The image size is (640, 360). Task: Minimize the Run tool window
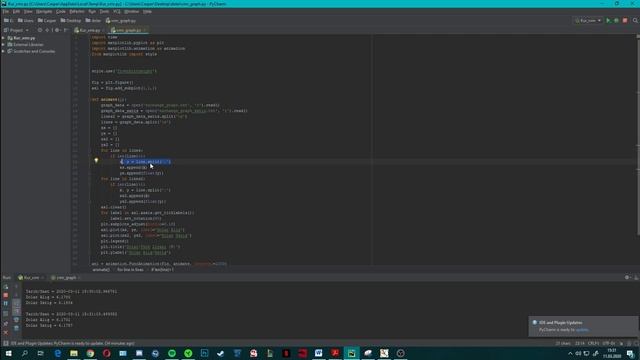click(x=636, y=278)
